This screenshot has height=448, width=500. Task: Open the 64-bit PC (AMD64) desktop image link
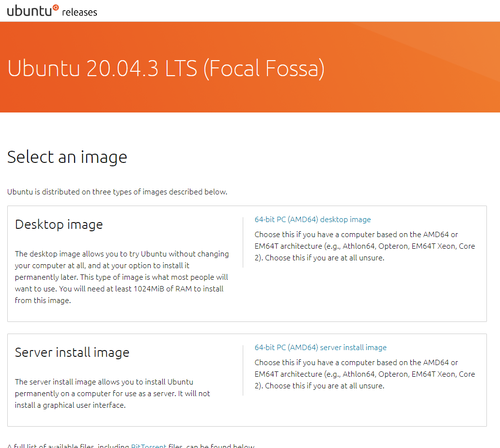[312, 219]
